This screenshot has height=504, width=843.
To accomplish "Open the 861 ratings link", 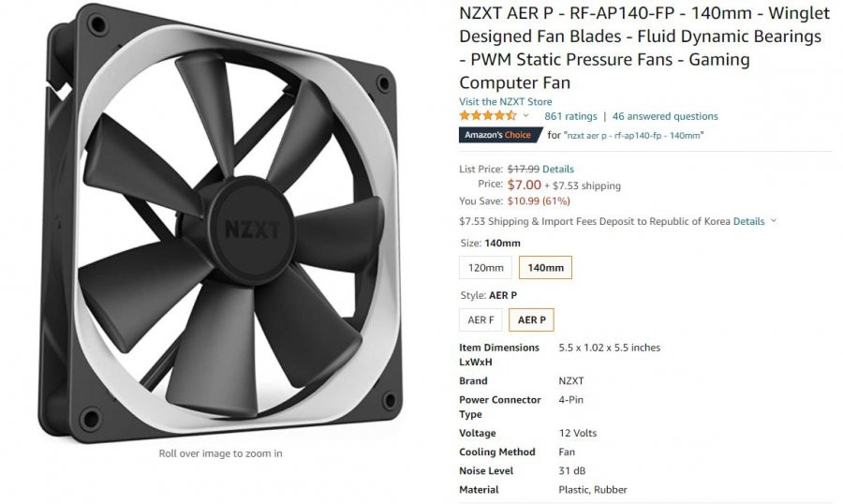I will [x=570, y=116].
